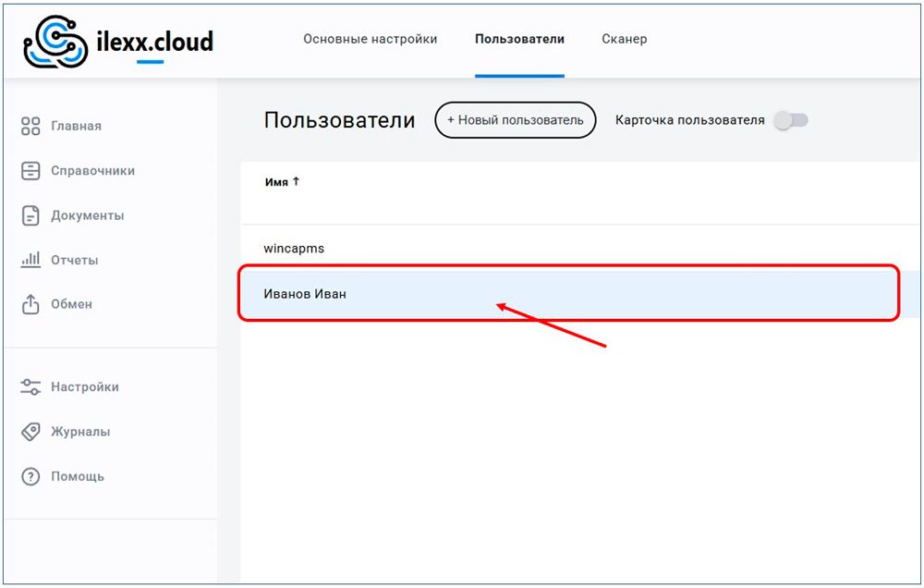Click the Журналы tag icon
The image size is (924, 588).
tap(30, 432)
